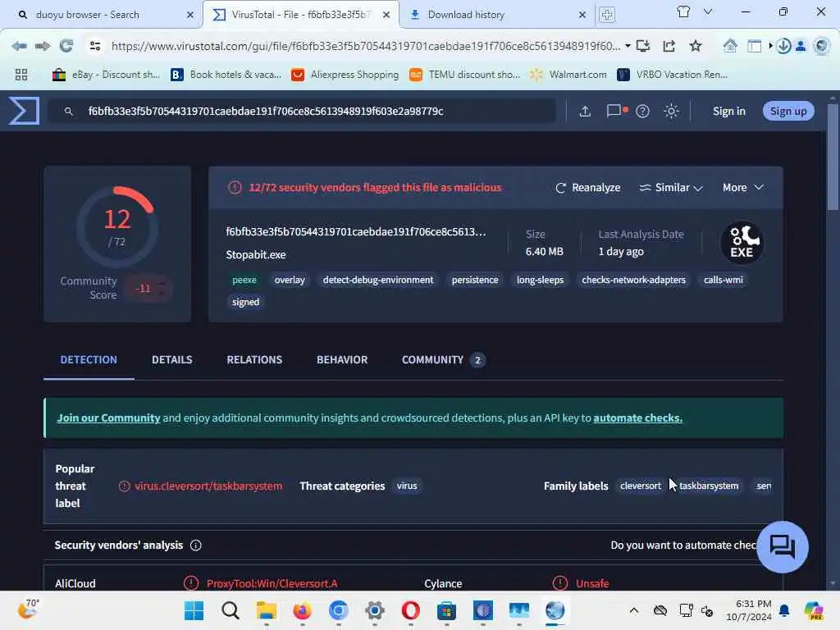Reload the page with refresh icon
This screenshot has height=630, width=840.
point(66,46)
